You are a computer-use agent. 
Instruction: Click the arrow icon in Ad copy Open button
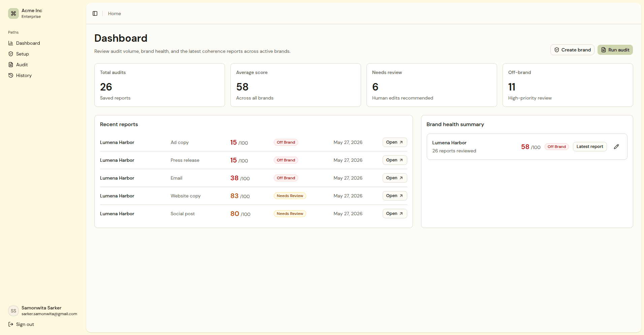(x=401, y=142)
